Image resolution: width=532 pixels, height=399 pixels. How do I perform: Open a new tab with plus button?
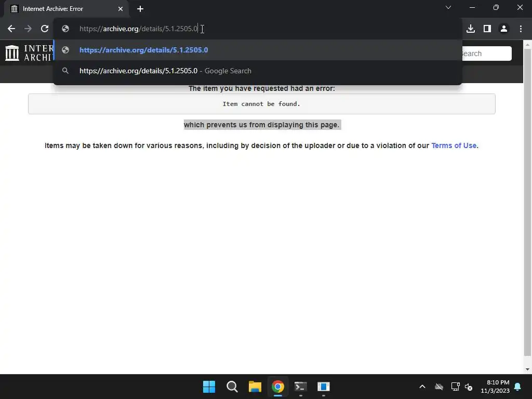click(x=140, y=9)
